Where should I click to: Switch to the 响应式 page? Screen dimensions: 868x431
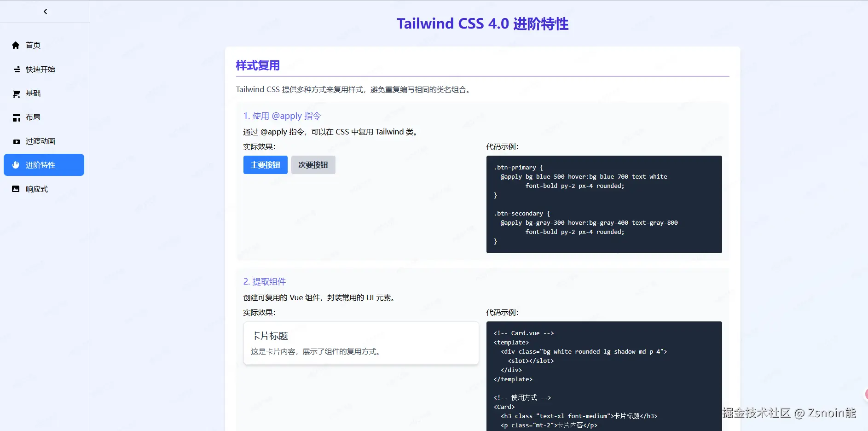pos(44,189)
